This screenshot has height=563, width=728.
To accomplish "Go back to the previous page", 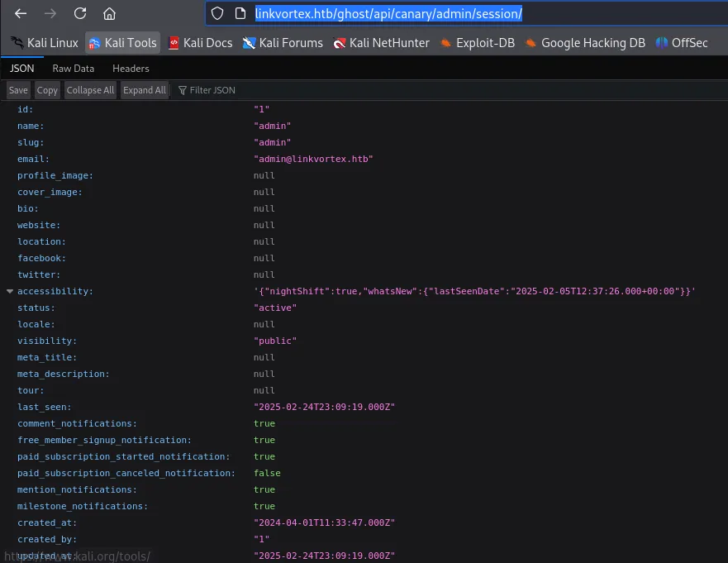I will (21, 13).
